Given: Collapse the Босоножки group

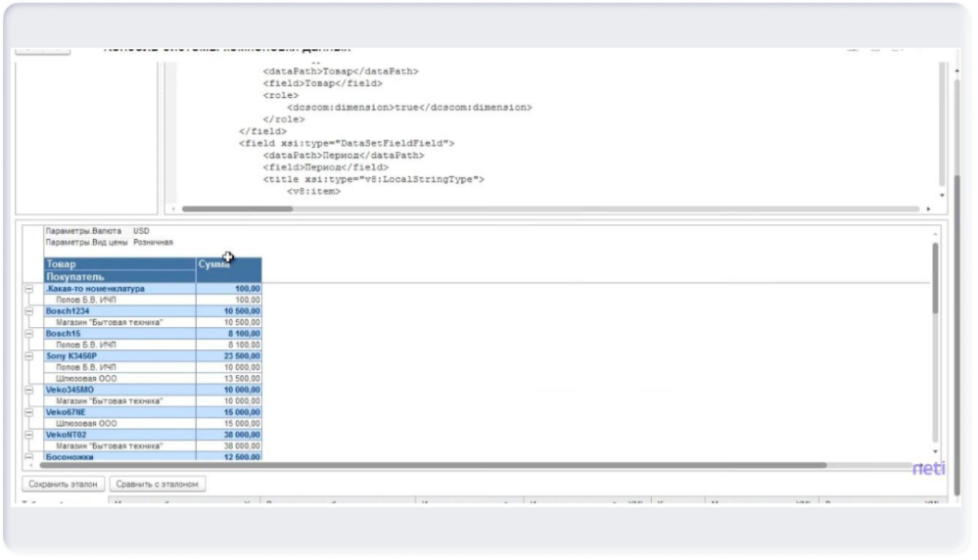Looking at the screenshot, I should point(28,456).
